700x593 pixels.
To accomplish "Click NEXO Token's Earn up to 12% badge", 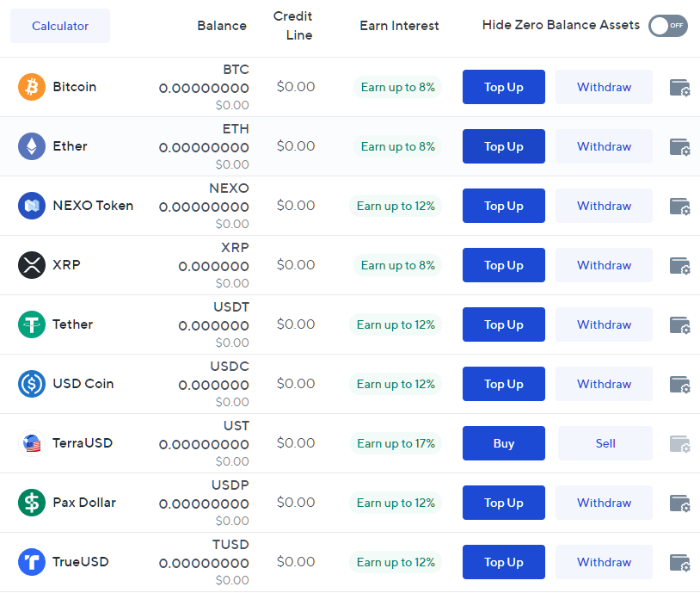I will tap(396, 206).
